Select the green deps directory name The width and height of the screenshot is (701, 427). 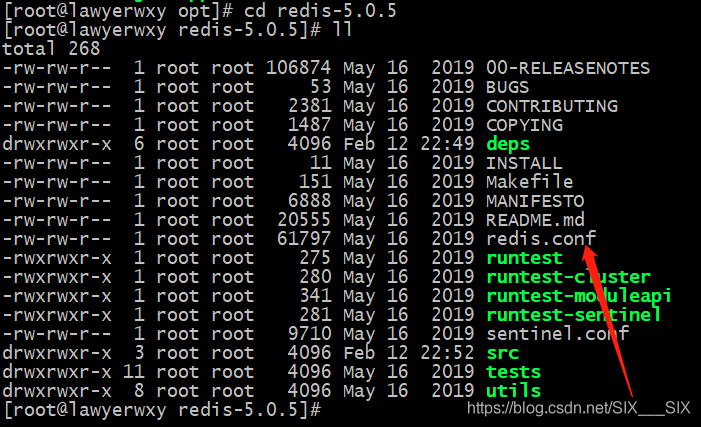coord(508,144)
